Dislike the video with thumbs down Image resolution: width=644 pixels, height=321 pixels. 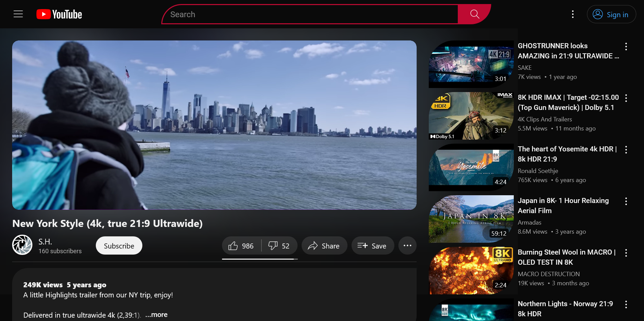pos(279,246)
